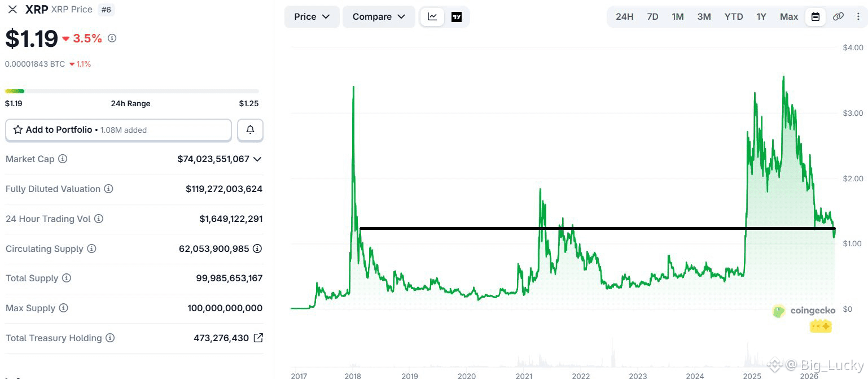This screenshot has width=868, height=379.
Task: Switch to line chart view icon
Action: click(x=432, y=17)
